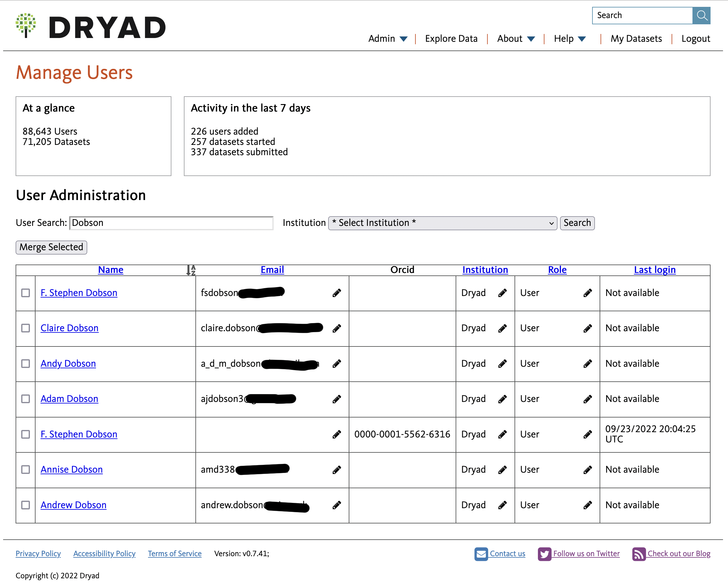
Task: Edit Andy Dobson's role using pencil icon
Action: point(588,364)
